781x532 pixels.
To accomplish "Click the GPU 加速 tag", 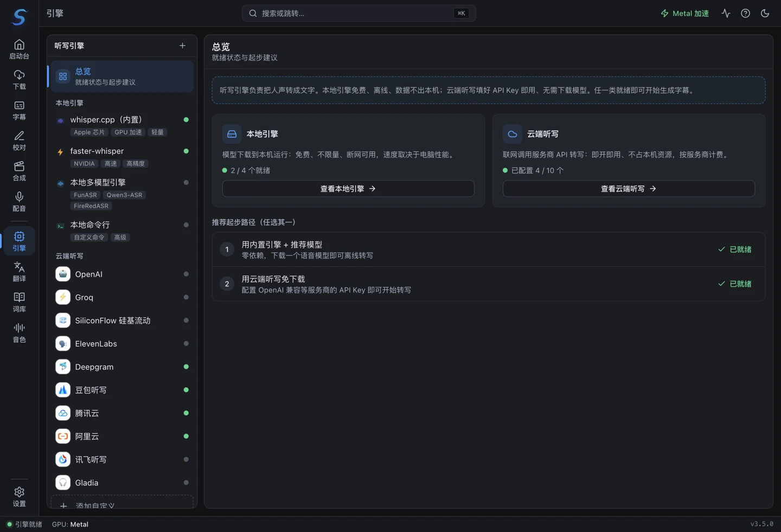I will pos(128,132).
